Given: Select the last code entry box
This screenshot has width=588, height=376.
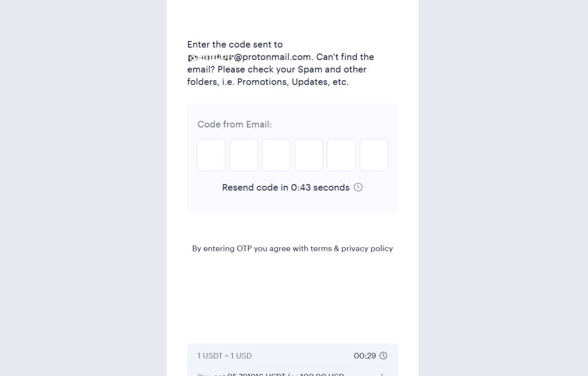Looking at the screenshot, I should click(x=374, y=155).
